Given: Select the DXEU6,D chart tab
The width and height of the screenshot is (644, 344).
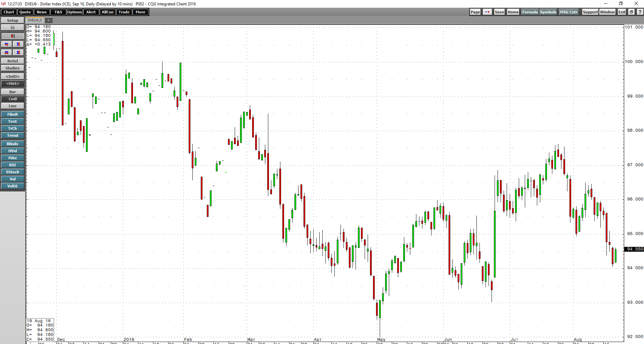Looking at the screenshot, I should pyautogui.click(x=35, y=20).
